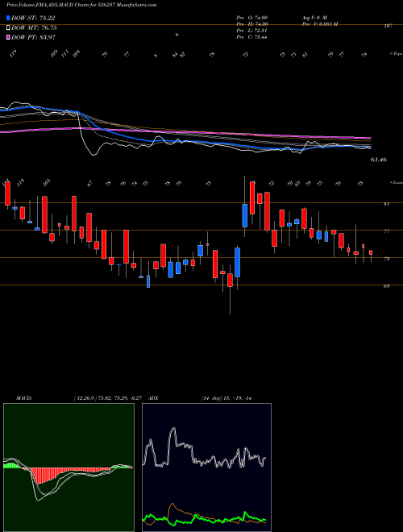403x532 pixels.
Task: Click the 61.46 value label
Action: tap(379, 160)
